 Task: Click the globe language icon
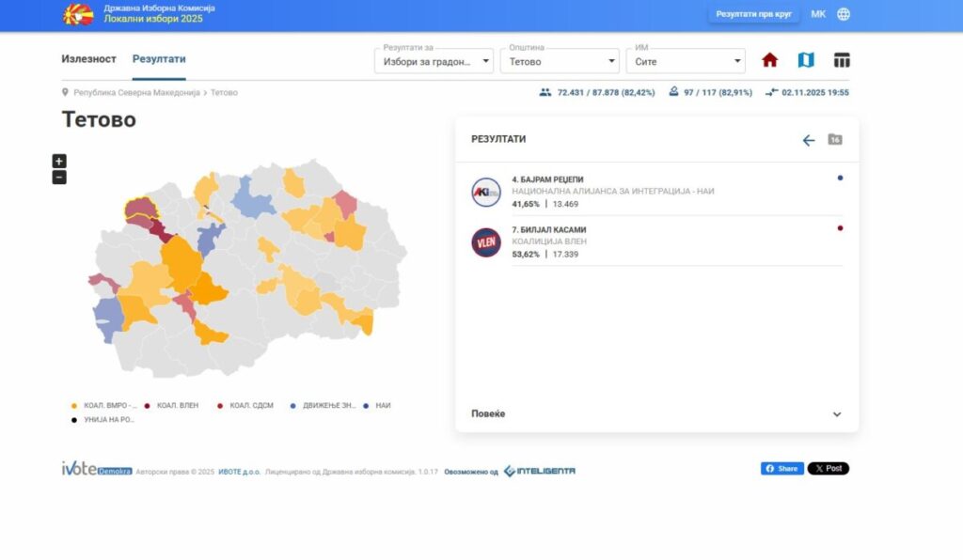(x=844, y=14)
